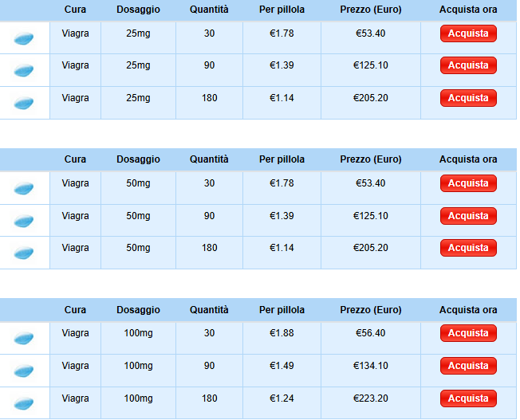Click the pill icon for Viagra 100mg quantity 180
520x420 pixels.
tap(24, 402)
